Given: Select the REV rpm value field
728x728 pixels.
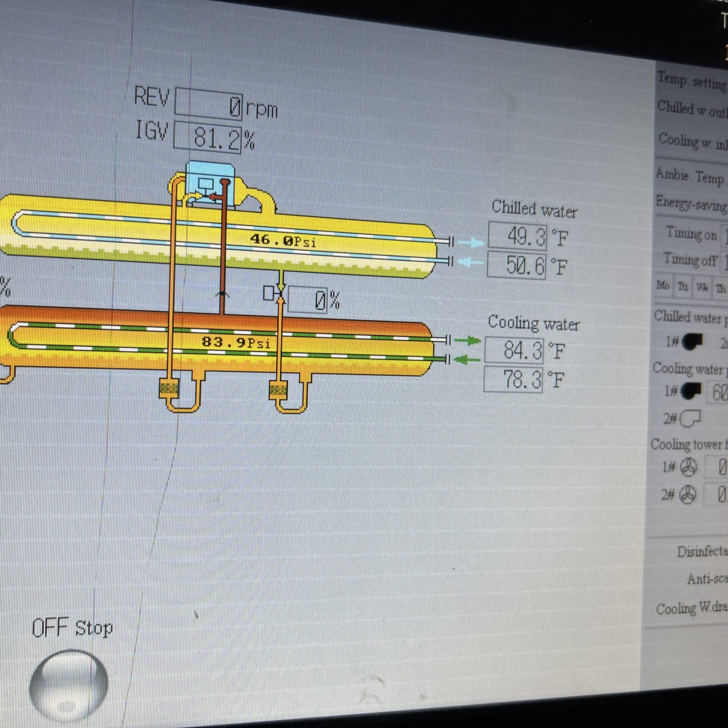Looking at the screenshot, I should click(x=208, y=104).
